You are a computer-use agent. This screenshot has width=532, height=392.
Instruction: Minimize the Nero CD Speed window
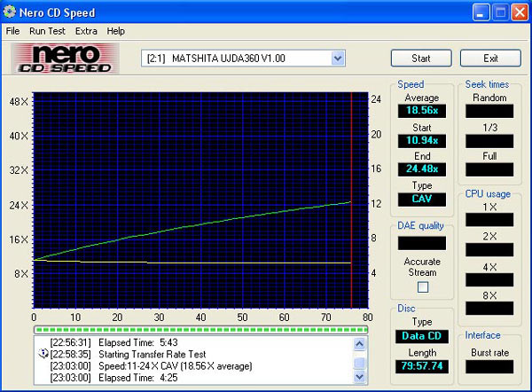(x=480, y=12)
